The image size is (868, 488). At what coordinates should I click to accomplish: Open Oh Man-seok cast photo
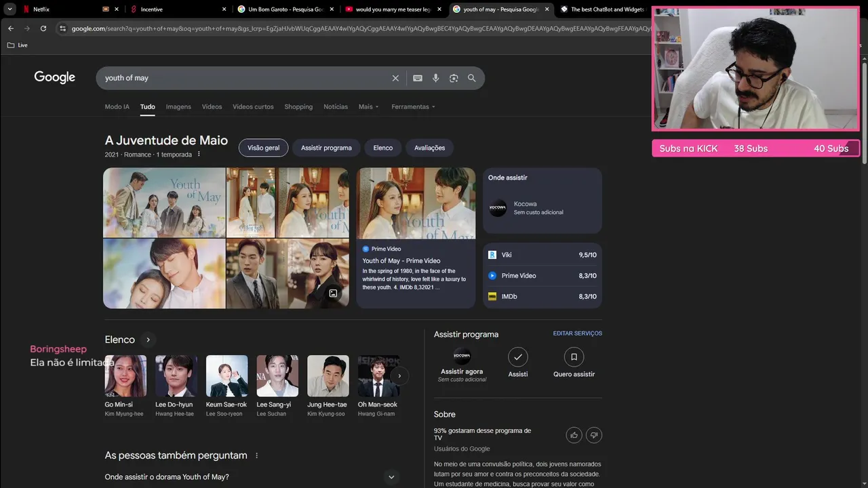click(378, 376)
